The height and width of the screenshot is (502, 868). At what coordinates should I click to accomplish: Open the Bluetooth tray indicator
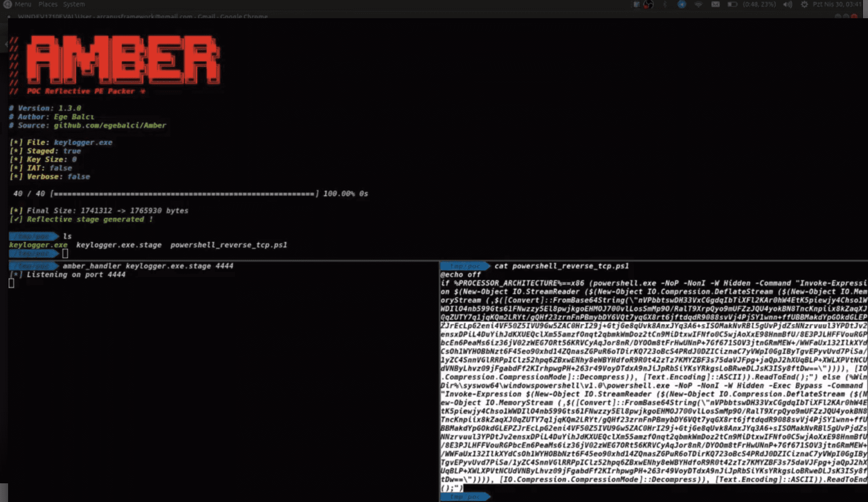pos(665,5)
